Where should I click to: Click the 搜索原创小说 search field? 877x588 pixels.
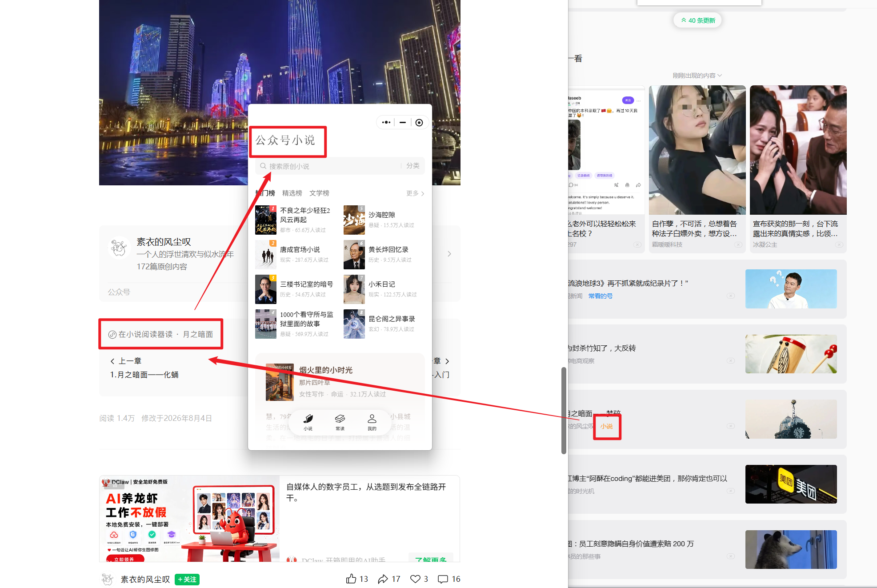(329, 166)
